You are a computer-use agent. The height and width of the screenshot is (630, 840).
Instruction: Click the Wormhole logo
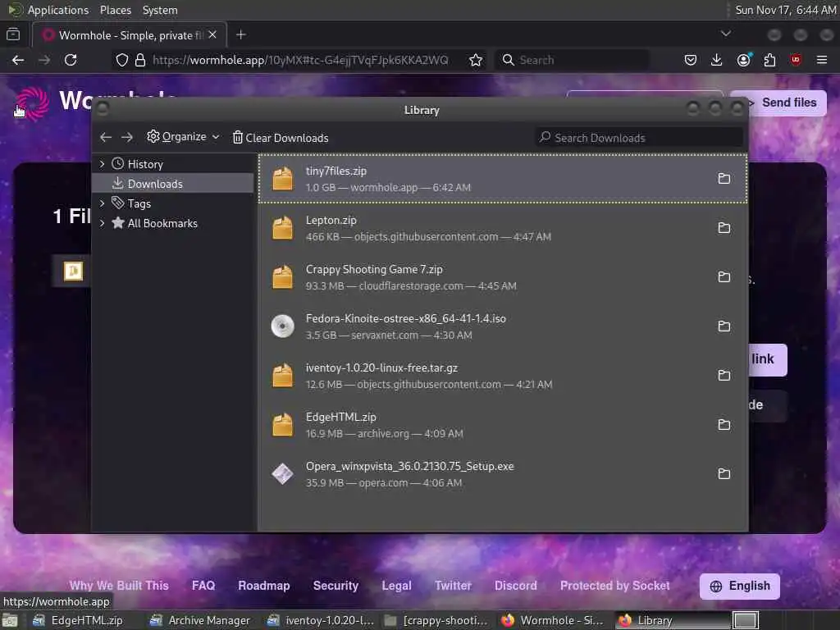pos(33,103)
